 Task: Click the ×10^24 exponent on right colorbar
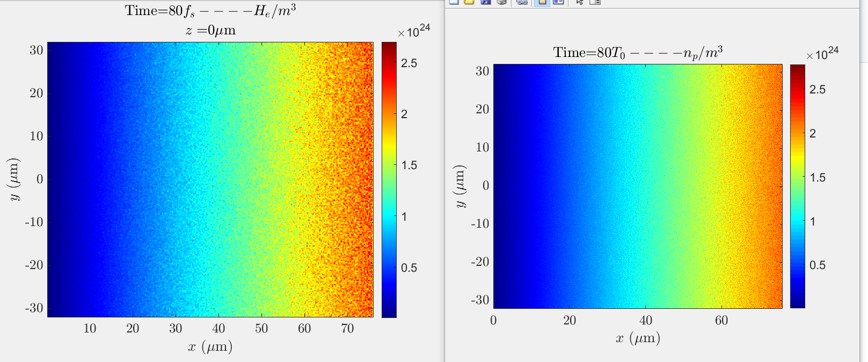tap(822, 53)
